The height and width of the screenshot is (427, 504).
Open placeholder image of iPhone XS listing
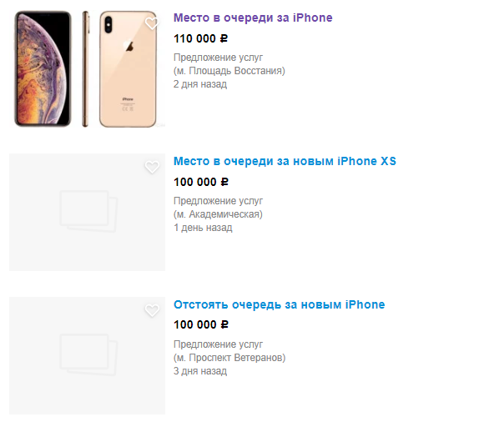click(x=87, y=212)
